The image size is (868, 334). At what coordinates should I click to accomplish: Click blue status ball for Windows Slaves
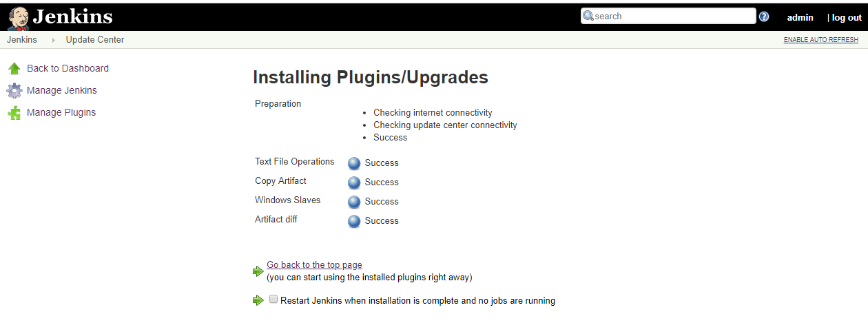point(354,202)
